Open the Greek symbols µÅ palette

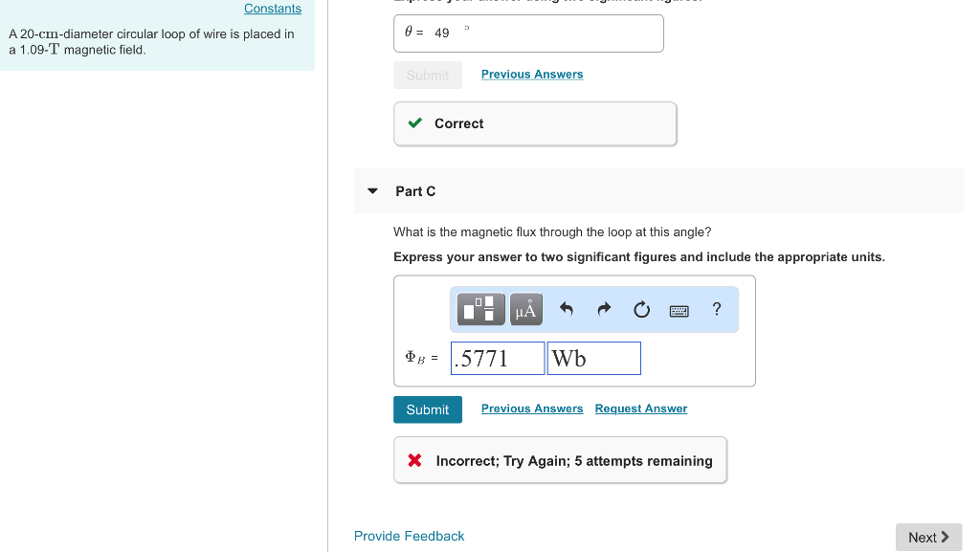coord(526,309)
